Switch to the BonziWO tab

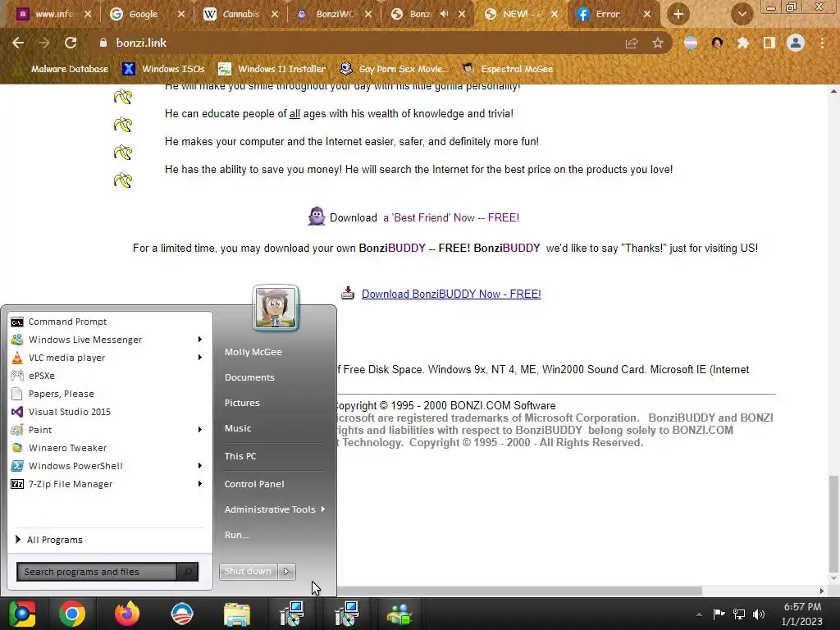[x=335, y=15]
